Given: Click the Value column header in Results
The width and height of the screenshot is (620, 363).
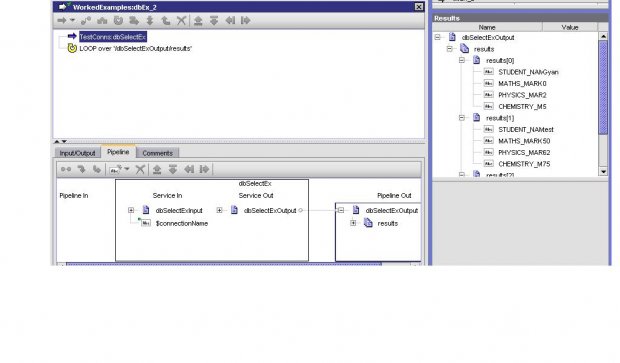Looking at the screenshot, I should point(570,27).
